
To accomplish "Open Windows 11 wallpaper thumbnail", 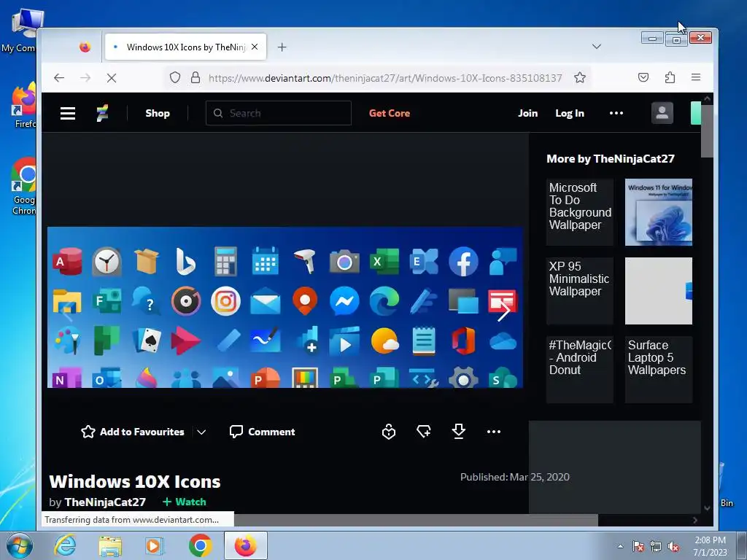I will pos(659,212).
